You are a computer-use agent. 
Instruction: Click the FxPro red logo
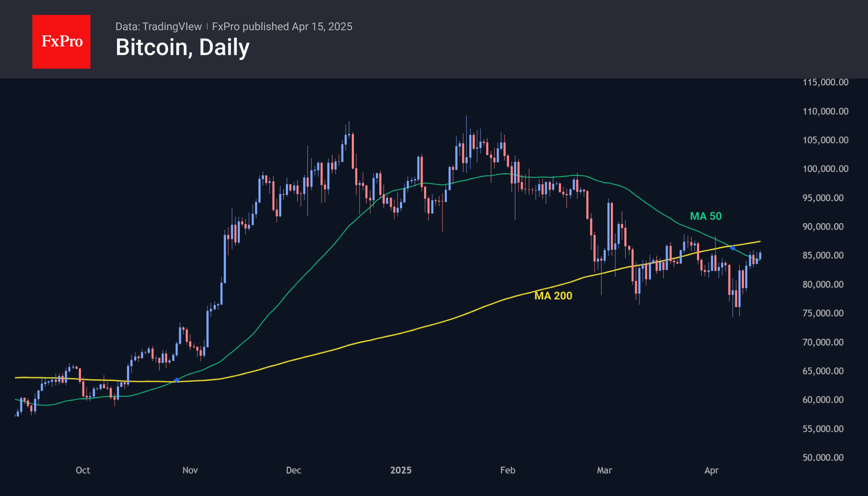[x=61, y=41]
